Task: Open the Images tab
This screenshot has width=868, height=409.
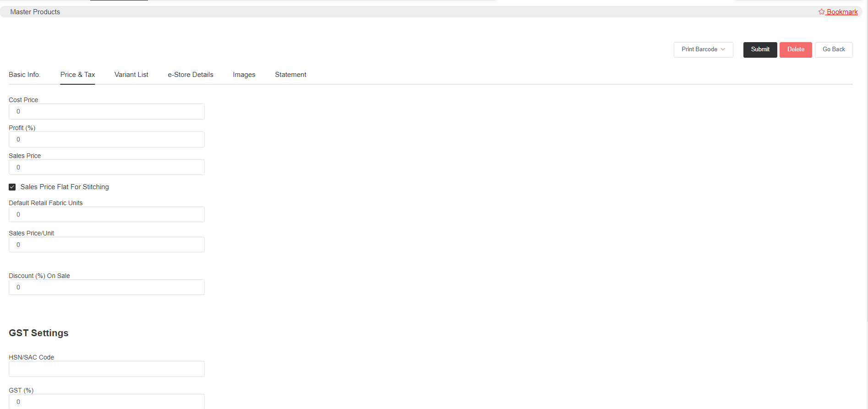Action: 244,75
